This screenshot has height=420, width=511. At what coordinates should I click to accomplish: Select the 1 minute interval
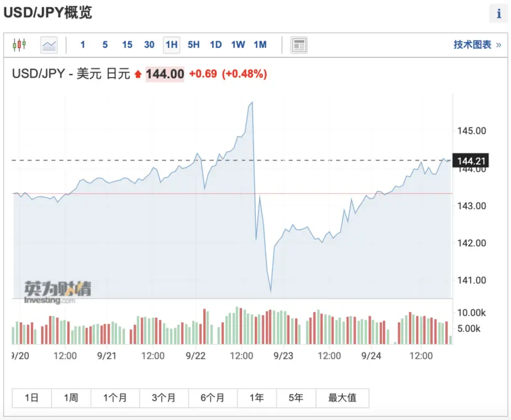pos(82,45)
